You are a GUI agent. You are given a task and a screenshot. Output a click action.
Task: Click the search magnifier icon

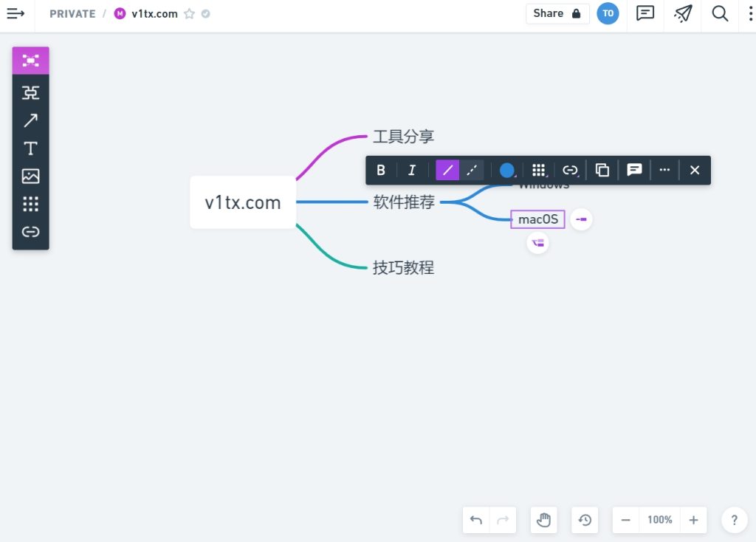click(720, 13)
